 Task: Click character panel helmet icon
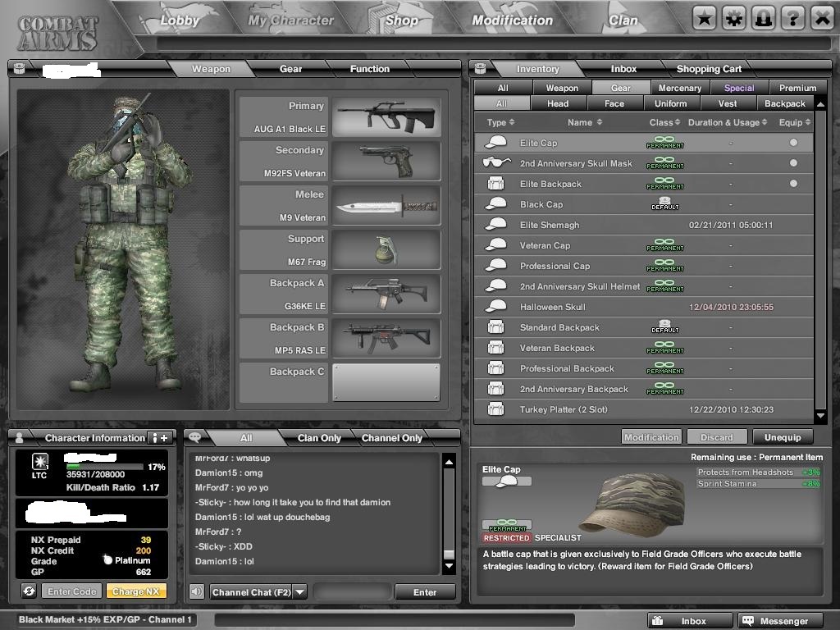20,68
